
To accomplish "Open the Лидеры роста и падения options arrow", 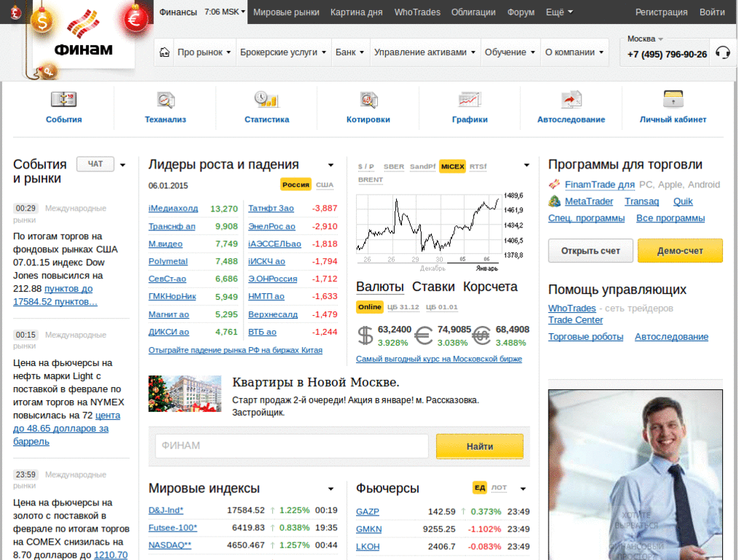I will click(x=330, y=166).
